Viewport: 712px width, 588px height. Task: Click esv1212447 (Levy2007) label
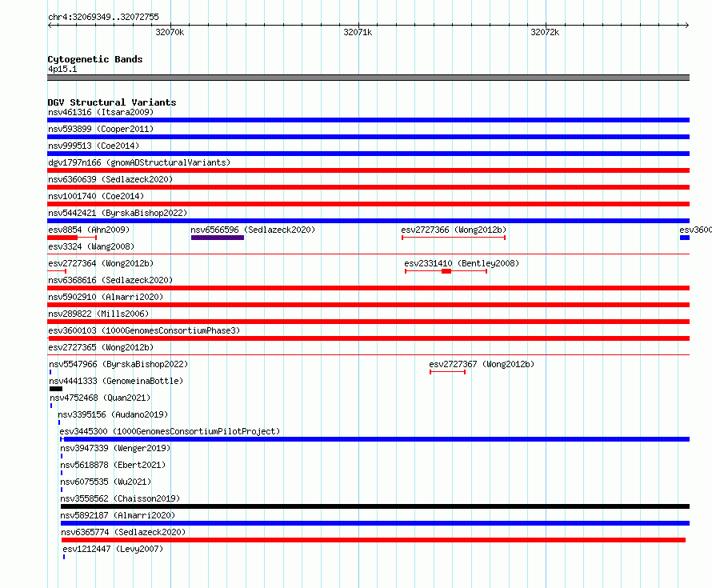point(113,549)
